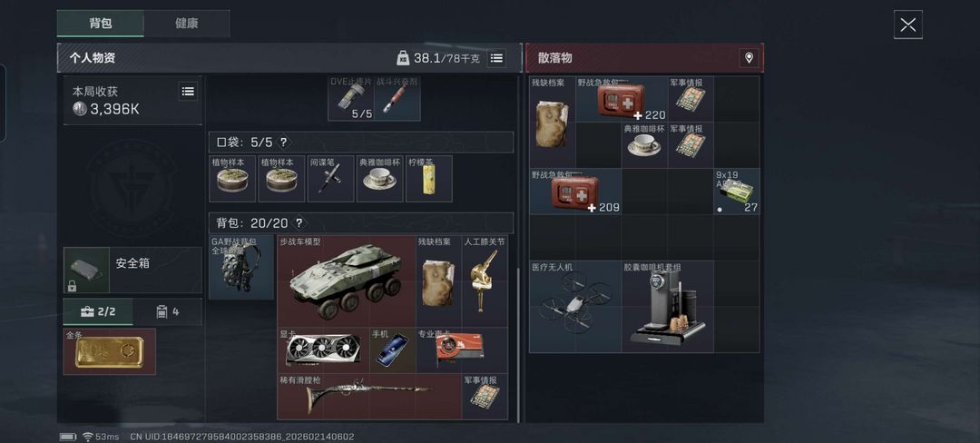Click the map pin icon in 散落物 header
Screen dimensions: 980x443
[x=749, y=58]
